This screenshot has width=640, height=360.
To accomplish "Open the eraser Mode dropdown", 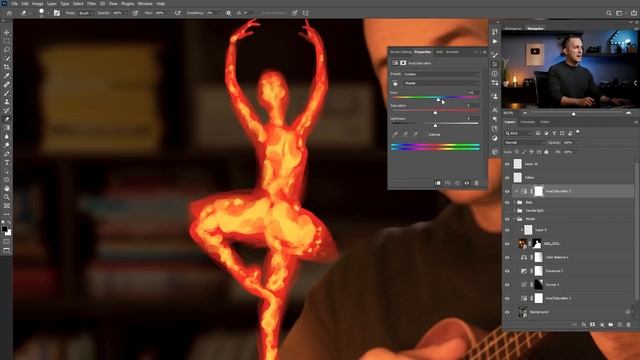I will (85, 13).
